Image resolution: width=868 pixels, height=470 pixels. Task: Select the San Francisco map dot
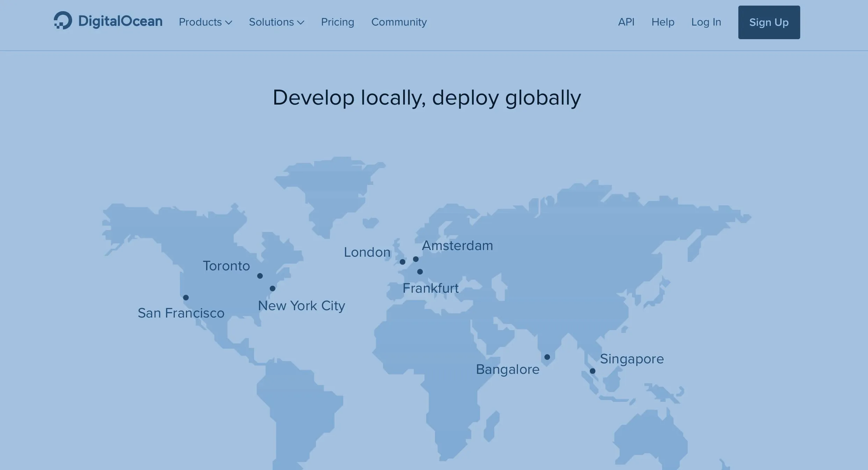pos(186,298)
